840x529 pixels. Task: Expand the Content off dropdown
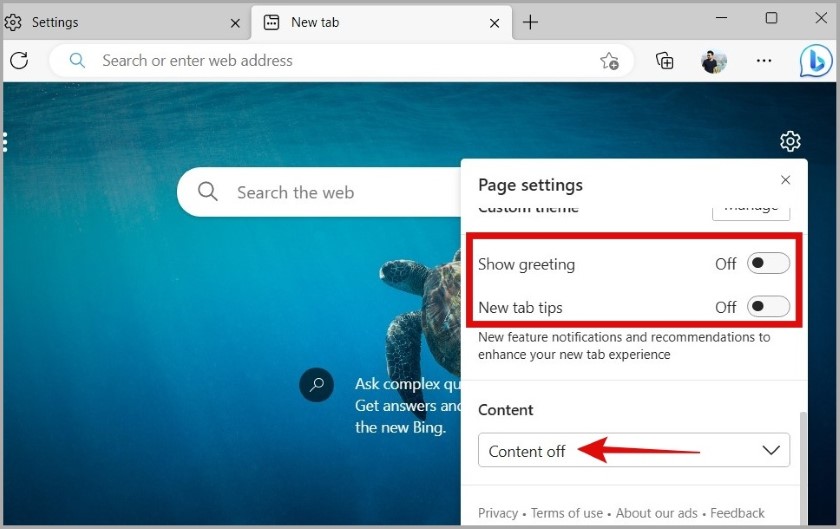click(634, 450)
